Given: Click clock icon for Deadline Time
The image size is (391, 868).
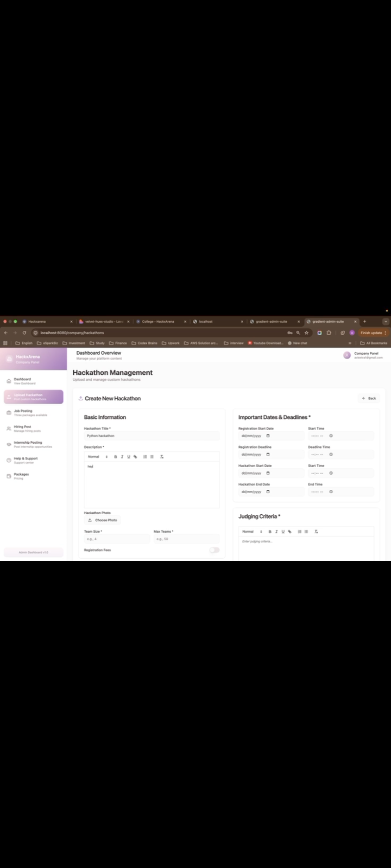Looking at the screenshot, I should (x=331, y=455).
